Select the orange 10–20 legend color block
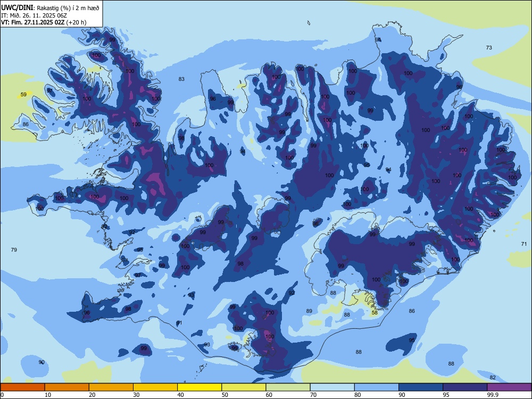This screenshot has height=399, width=532. 67,387
